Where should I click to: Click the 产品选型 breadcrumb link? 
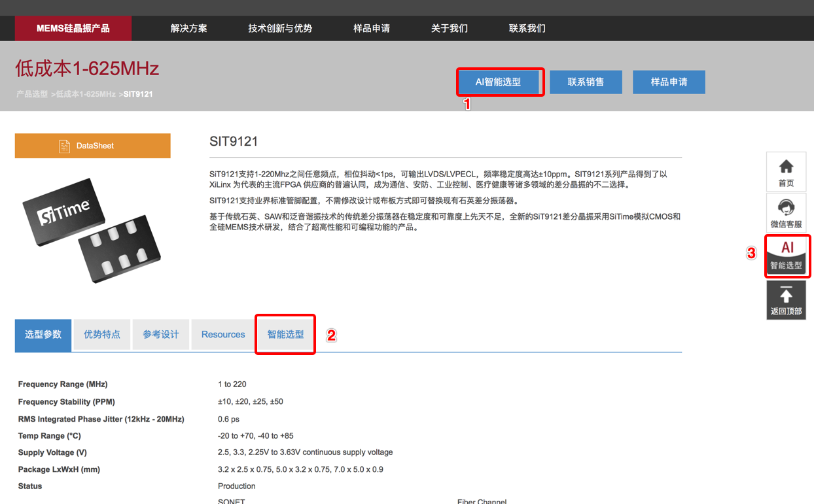[x=32, y=94]
